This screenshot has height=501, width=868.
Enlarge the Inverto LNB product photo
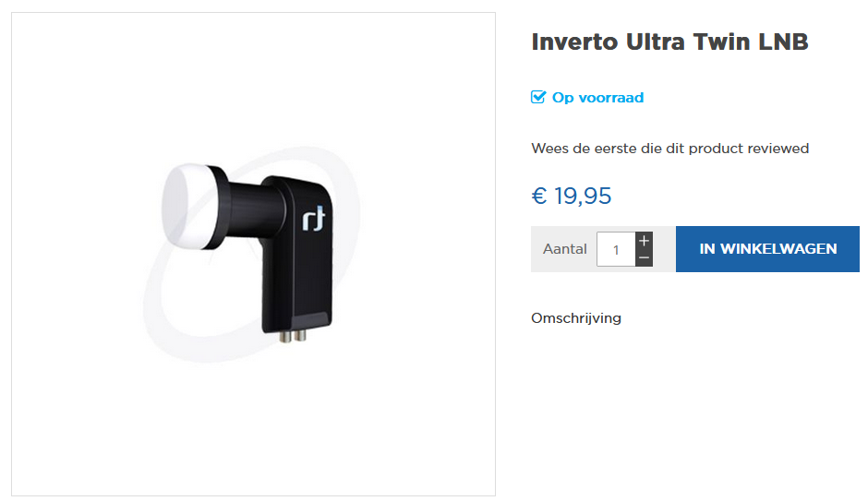(254, 255)
